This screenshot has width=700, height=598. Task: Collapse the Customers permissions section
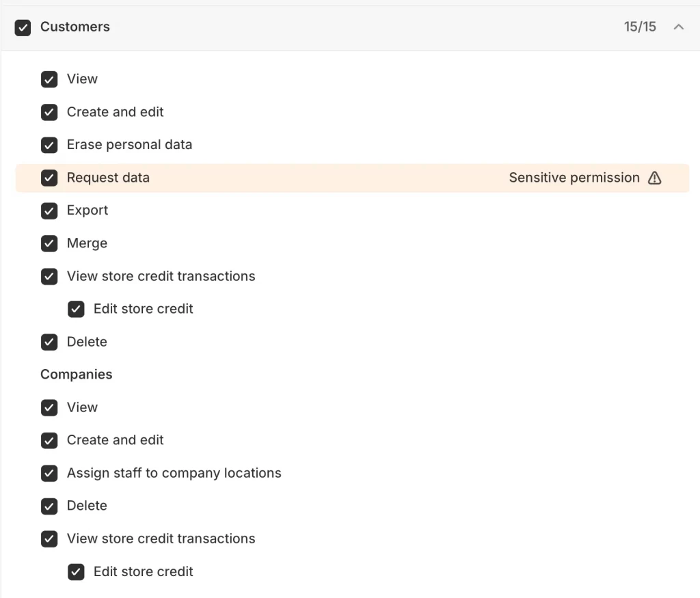(678, 27)
